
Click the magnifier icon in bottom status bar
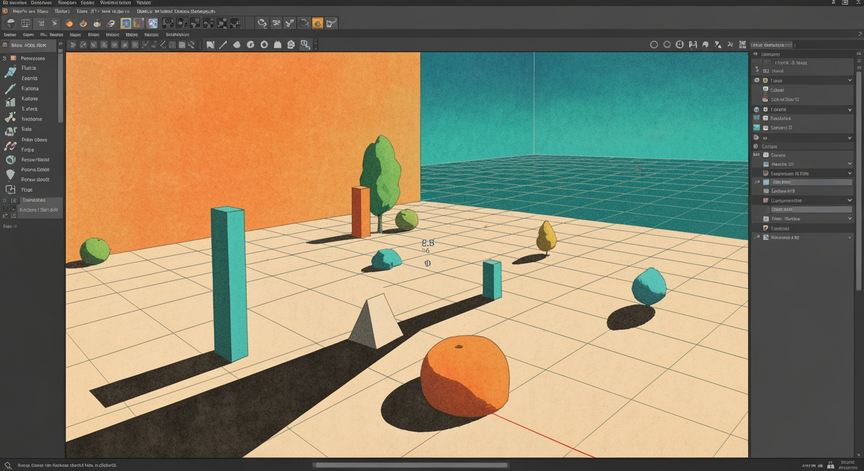click(x=7, y=465)
